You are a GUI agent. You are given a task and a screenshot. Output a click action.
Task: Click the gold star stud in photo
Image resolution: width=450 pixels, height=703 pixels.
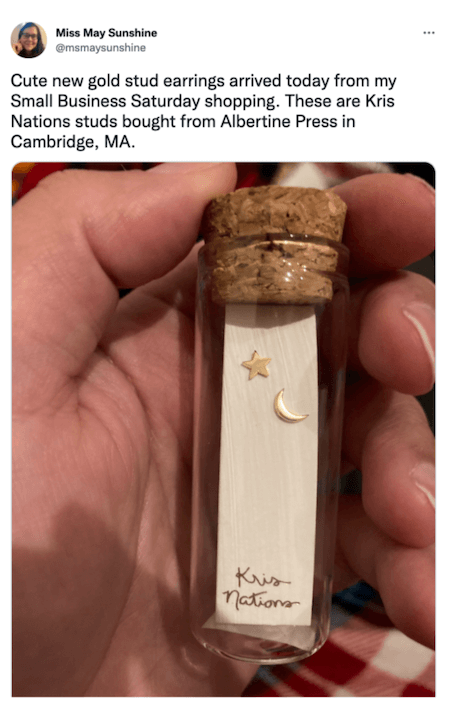257,365
